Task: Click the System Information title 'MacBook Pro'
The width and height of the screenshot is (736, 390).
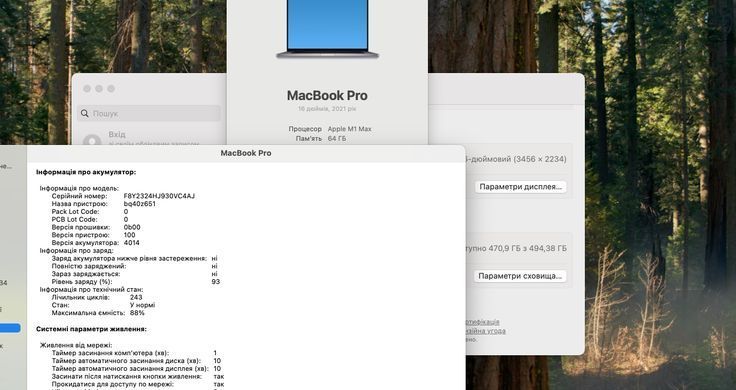Action: click(x=246, y=153)
